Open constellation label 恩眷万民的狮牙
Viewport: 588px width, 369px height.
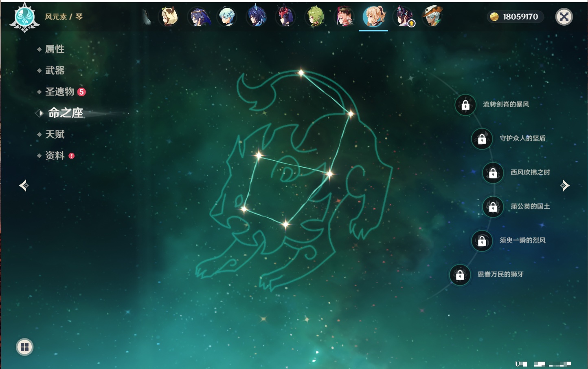pos(501,274)
